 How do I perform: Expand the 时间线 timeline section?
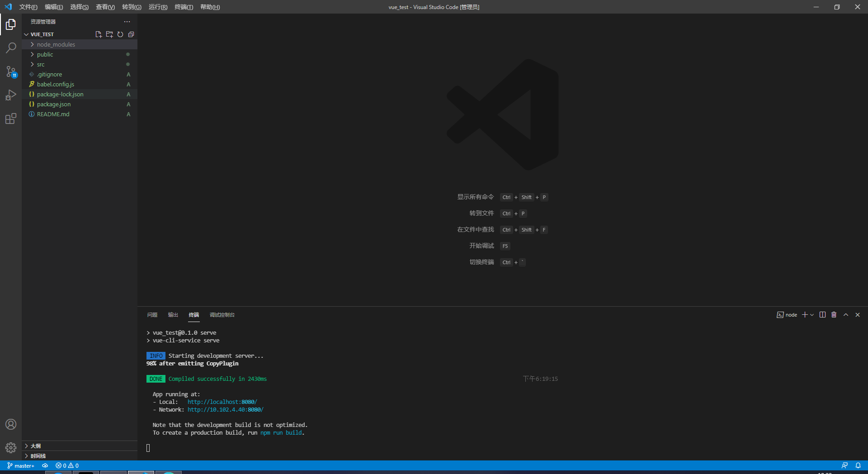80,456
